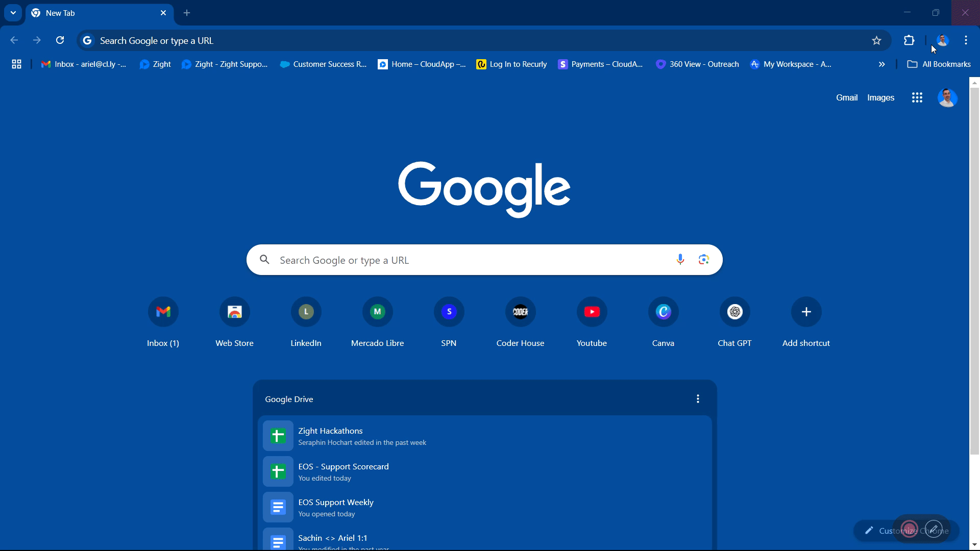Click the vertical scrollbar thumb
Image resolution: width=980 pixels, height=551 pixels.
point(974,270)
